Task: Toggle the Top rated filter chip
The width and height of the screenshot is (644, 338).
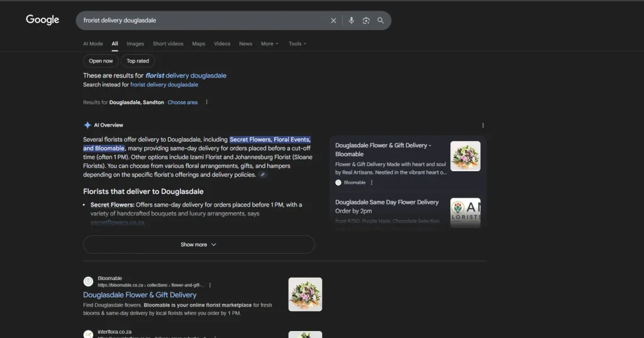Action: [x=138, y=61]
